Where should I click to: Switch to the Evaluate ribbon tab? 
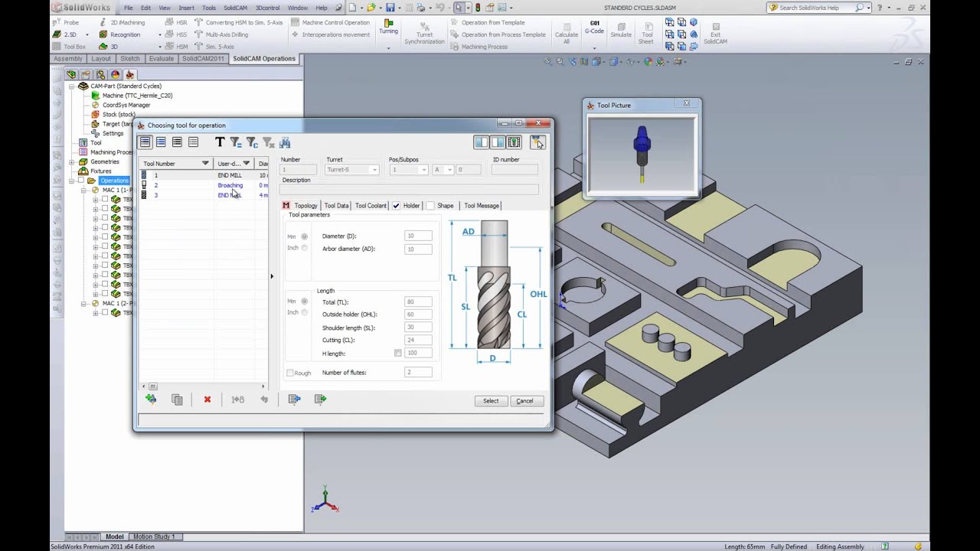161,58
